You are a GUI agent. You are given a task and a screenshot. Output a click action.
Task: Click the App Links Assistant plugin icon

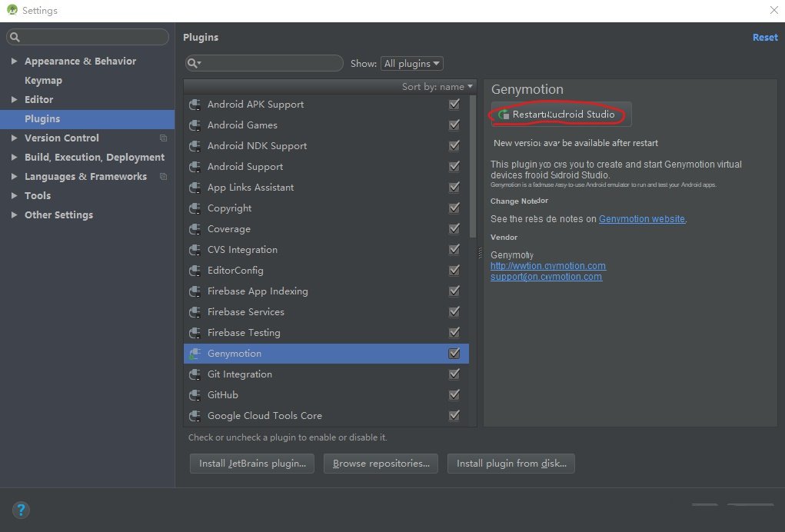tap(195, 187)
